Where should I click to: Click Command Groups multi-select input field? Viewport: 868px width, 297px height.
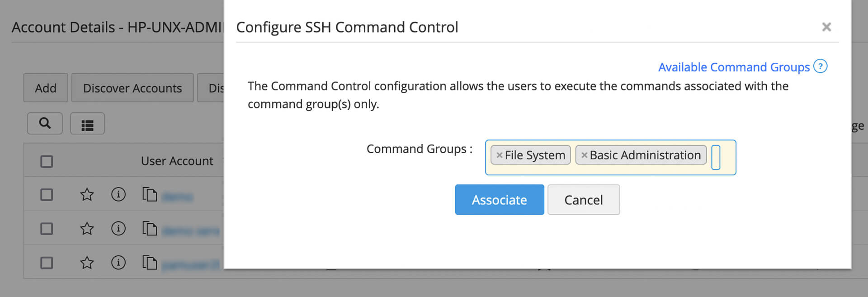click(716, 157)
